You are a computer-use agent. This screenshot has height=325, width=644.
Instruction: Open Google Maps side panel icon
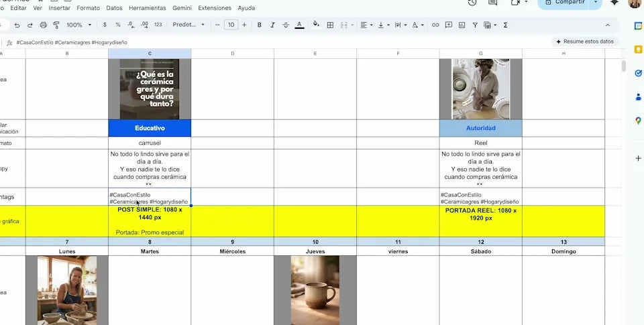(638, 121)
